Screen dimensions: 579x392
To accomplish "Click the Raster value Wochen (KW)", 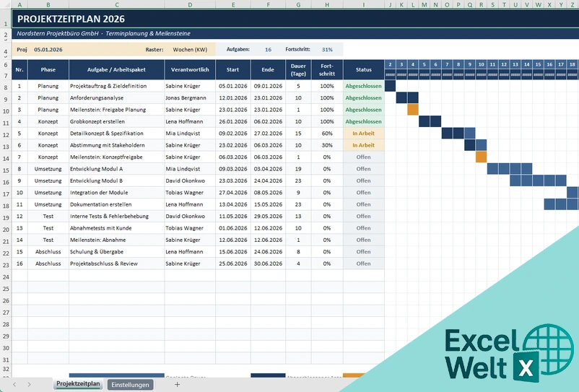I will (x=190, y=50).
